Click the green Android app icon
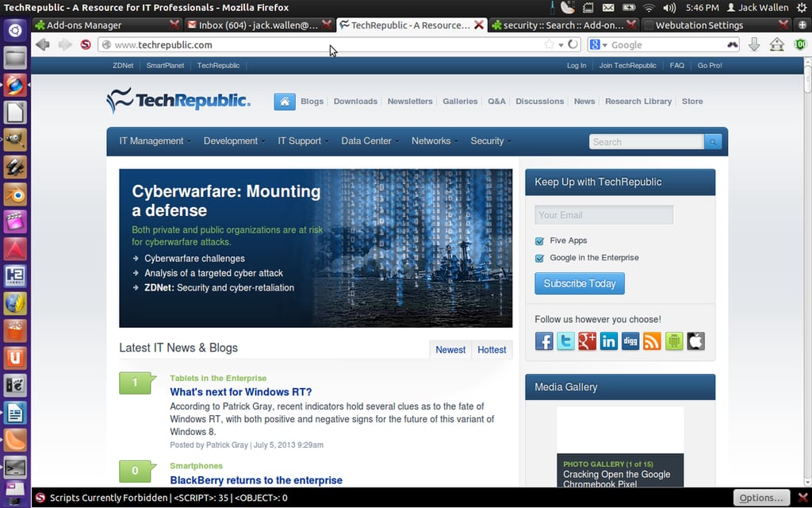This screenshot has width=812, height=508. 674,341
